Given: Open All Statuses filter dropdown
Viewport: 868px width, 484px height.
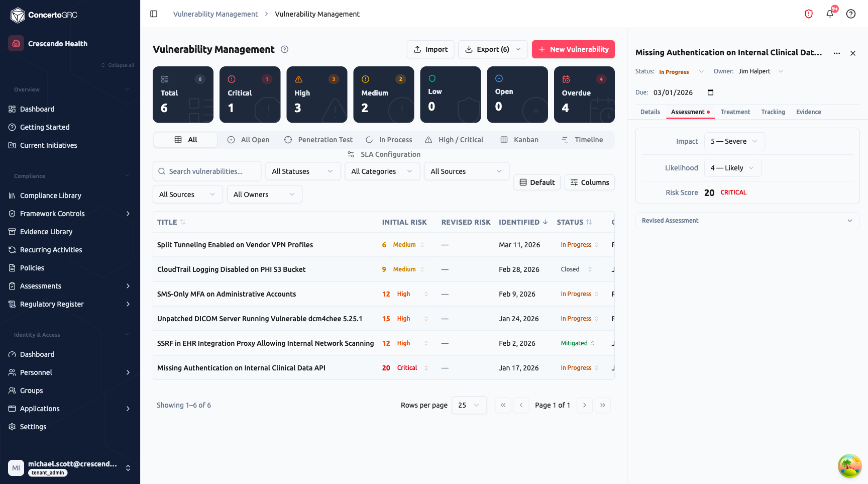Looking at the screenshot, I should tap(303, 171).
